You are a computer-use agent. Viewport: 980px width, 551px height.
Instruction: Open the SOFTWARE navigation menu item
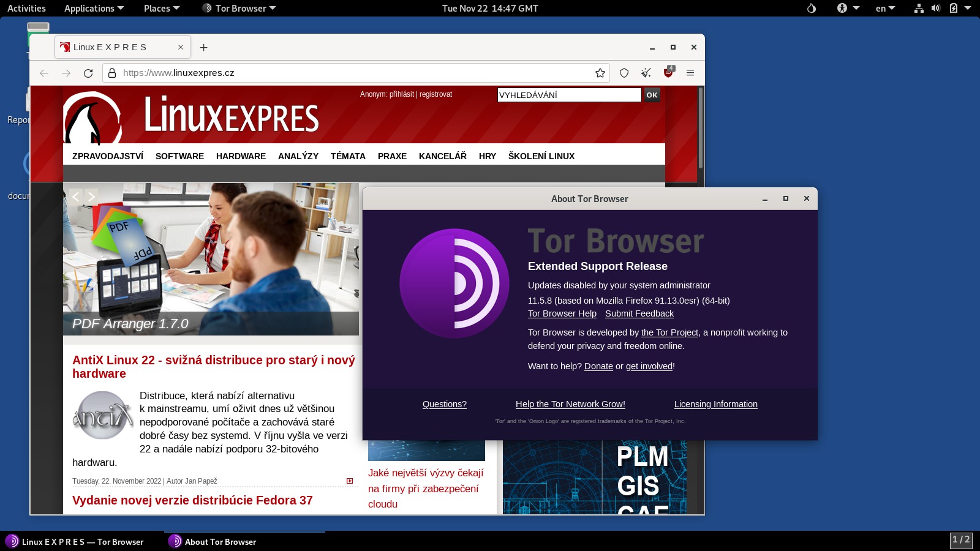click(x=179, y=156)
